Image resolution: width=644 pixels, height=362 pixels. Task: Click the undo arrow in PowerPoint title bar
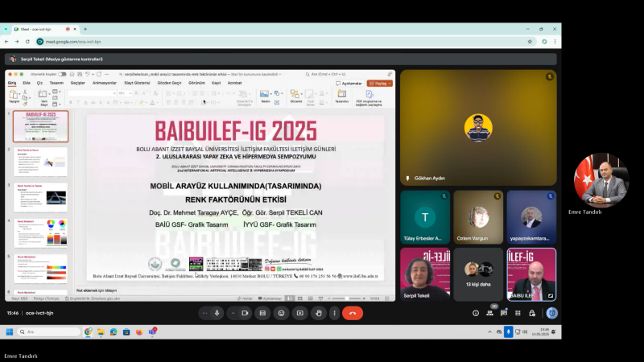coord(87,74)
